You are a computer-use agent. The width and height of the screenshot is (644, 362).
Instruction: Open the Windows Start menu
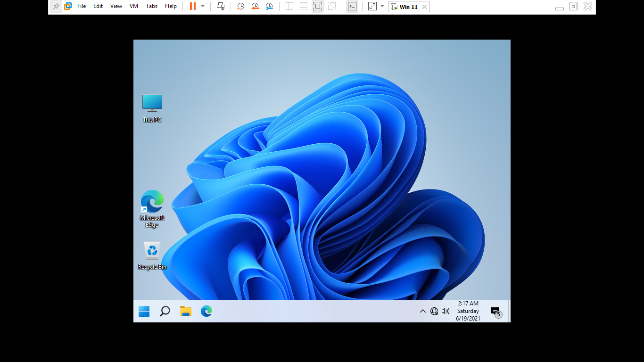click(144, 311)
